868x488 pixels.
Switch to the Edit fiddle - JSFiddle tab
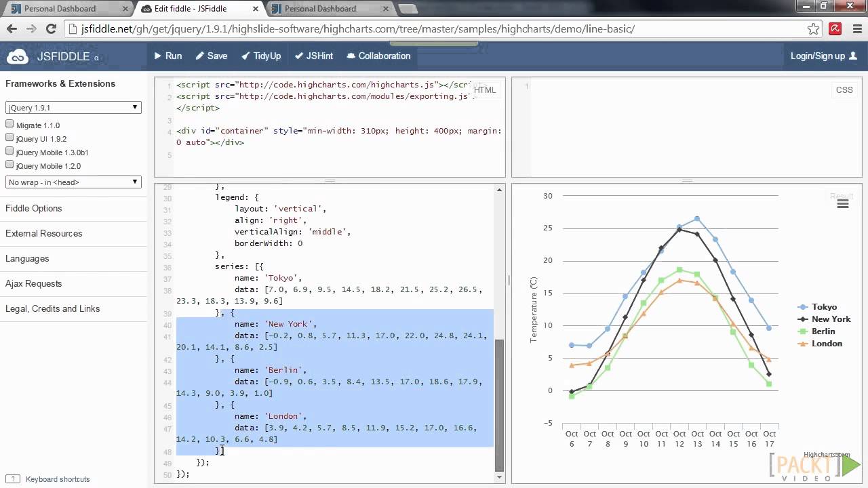point(198,9)
